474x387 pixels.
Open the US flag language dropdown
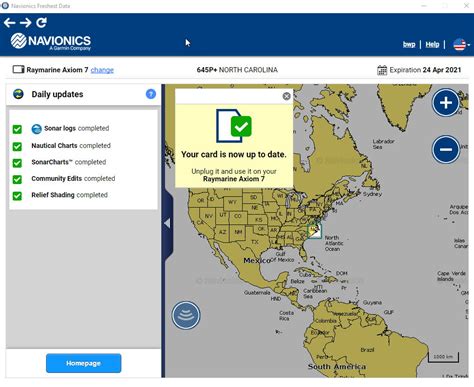[461, 44]
